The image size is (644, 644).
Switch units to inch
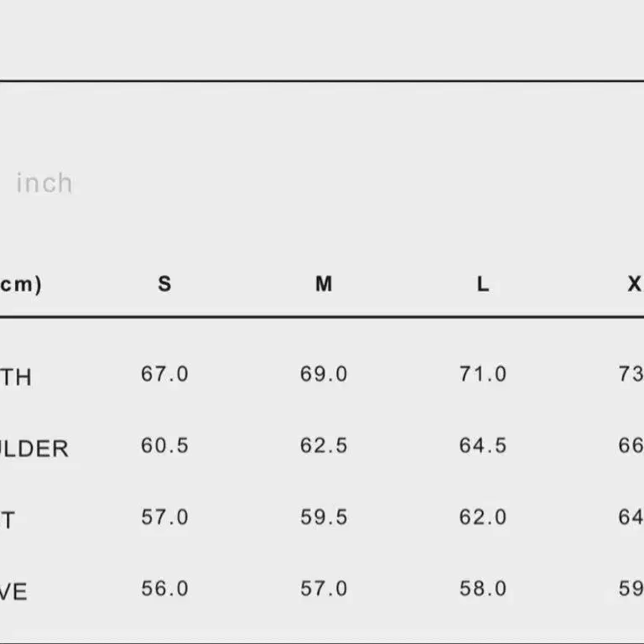click(44, 183)
